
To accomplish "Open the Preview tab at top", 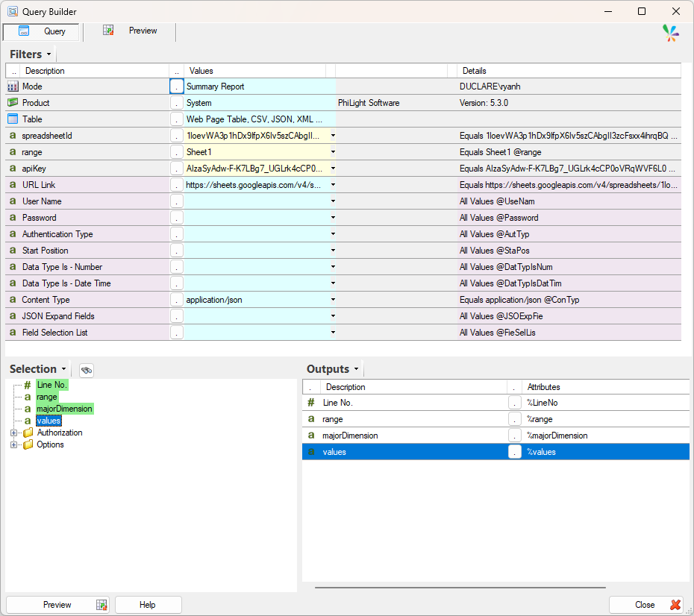I will [x=130, y=31].
